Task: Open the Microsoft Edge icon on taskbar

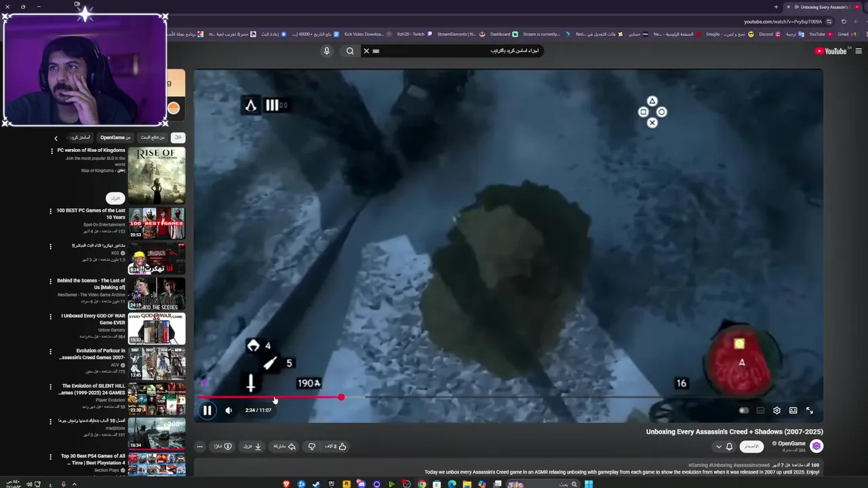Action: pos(452,484)
